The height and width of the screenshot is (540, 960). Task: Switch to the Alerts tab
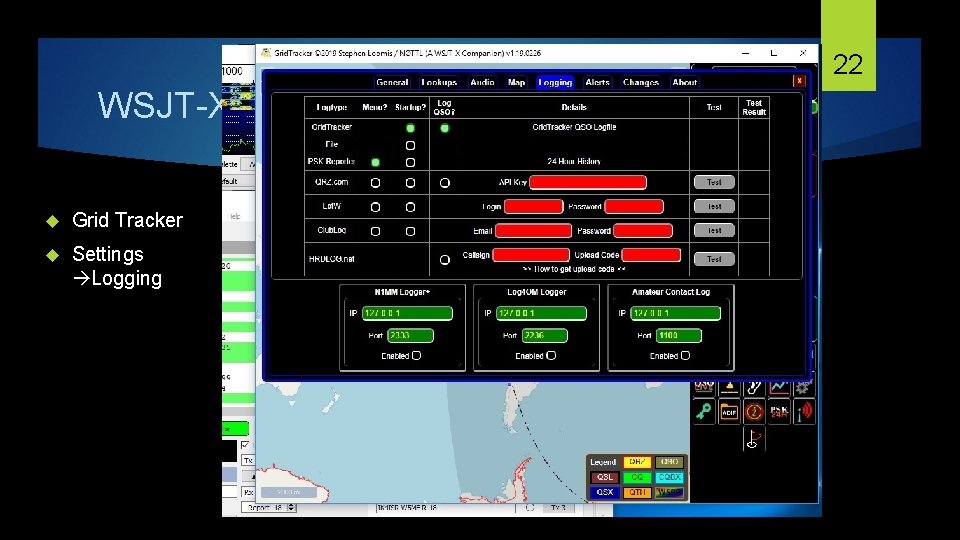tap(597, 82)
